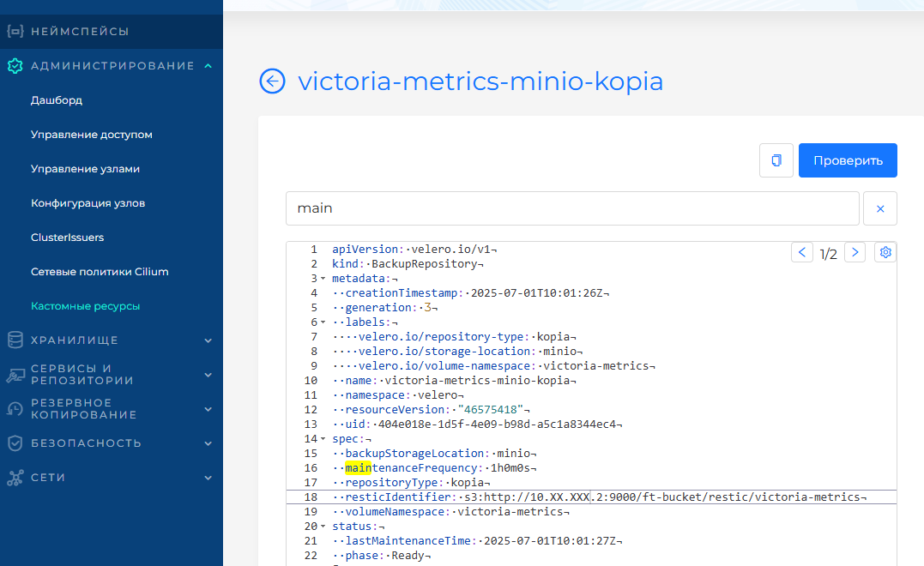Go to previous search match
This screenshot has width=924, height=566.
pyautogui.click(x=802, y=252)
